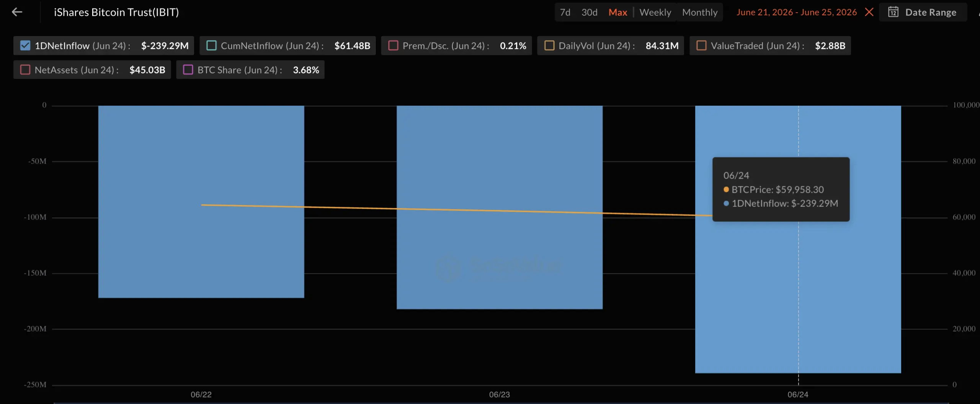Click the 100,000 right axis label

pos(966,105)
